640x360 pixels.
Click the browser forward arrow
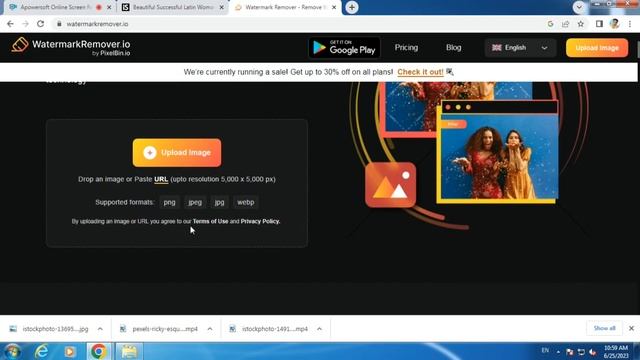pyautogui.click(x=25, y=24)
